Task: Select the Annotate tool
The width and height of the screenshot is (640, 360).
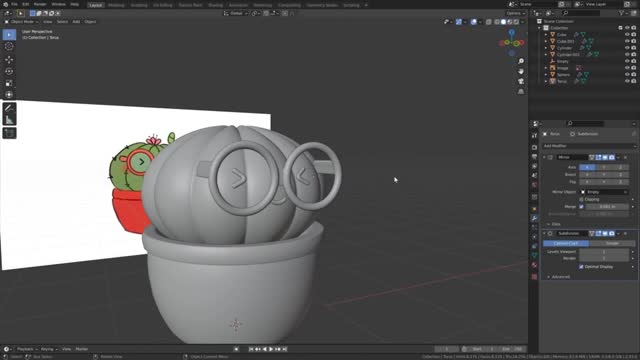Action: (x=9, y=108)
